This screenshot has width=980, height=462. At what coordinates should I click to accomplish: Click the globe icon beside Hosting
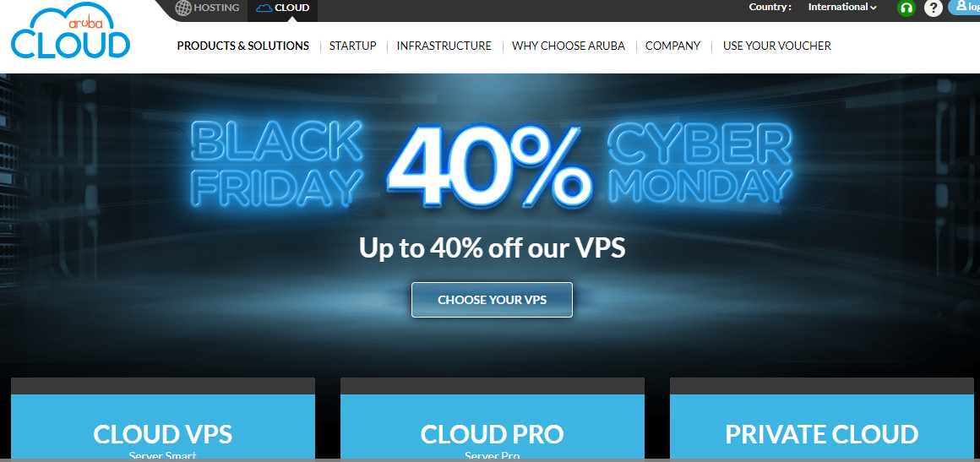[x=183, y=8]
